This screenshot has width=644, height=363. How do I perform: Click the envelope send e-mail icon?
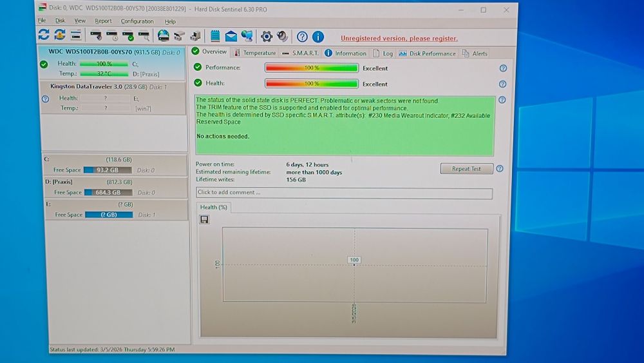pyautogui.click(x=231, y=36)
